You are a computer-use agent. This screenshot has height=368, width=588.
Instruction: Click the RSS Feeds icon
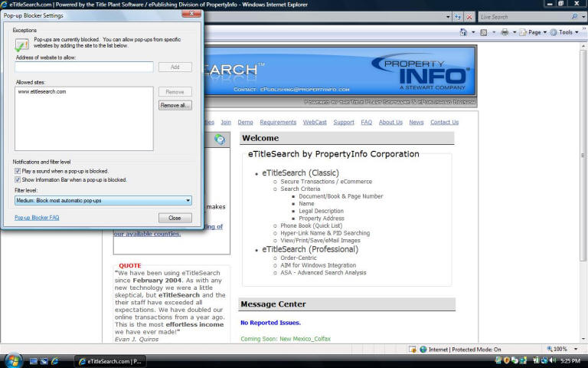[484, 32]
